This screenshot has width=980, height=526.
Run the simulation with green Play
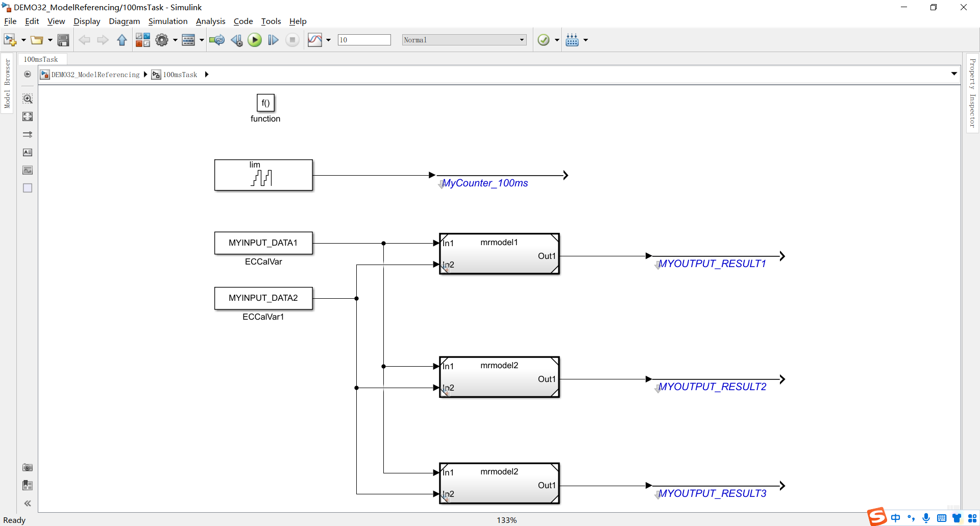click(x=255, y=40)
